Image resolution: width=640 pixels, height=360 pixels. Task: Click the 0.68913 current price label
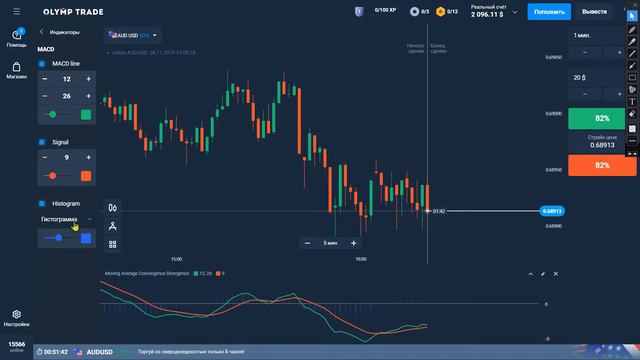coord(552,211)
